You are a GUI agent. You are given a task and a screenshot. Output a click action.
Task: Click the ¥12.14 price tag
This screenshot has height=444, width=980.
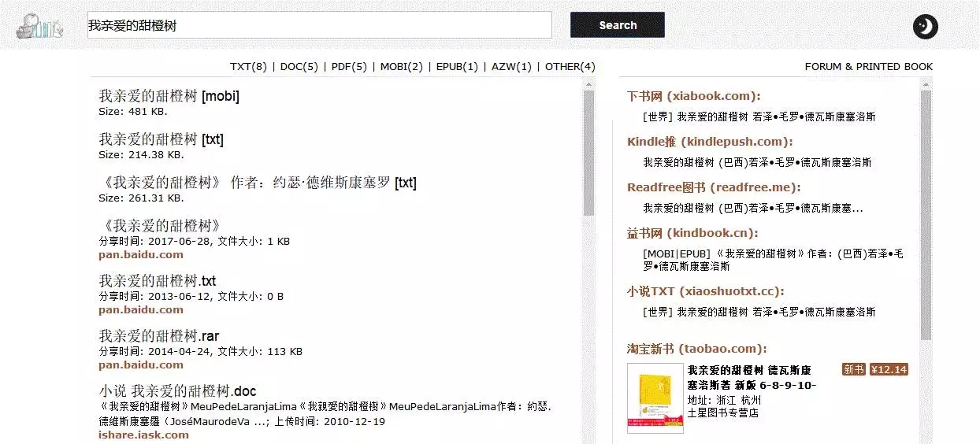(889, 369)
